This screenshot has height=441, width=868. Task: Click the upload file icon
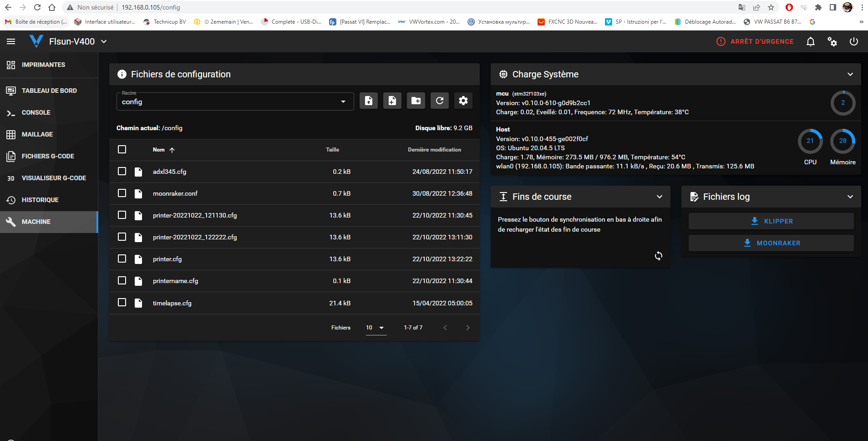[x=369, y=101]
